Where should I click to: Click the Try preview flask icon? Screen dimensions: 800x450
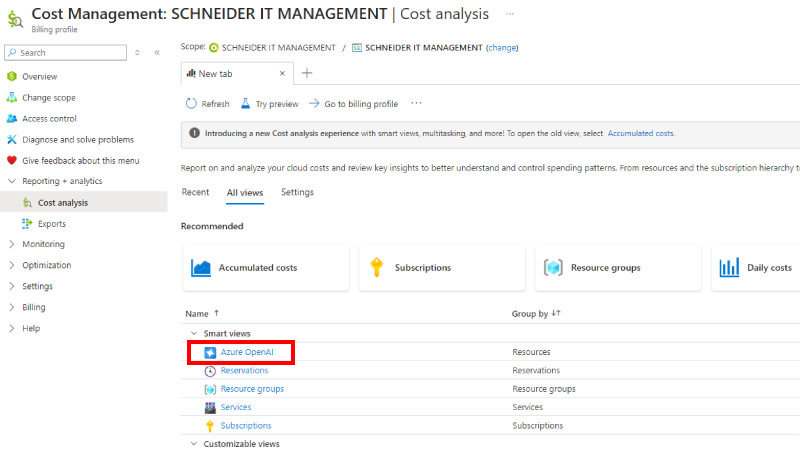(245, 104)
